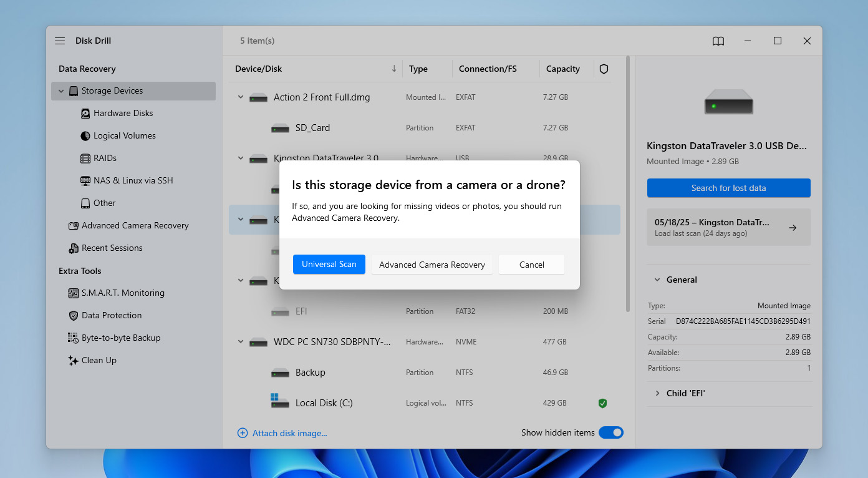Click the sort arrow in Device/Disk header
Image resolution: width=868 pixels, height=478 pixels.
[394, 69]
